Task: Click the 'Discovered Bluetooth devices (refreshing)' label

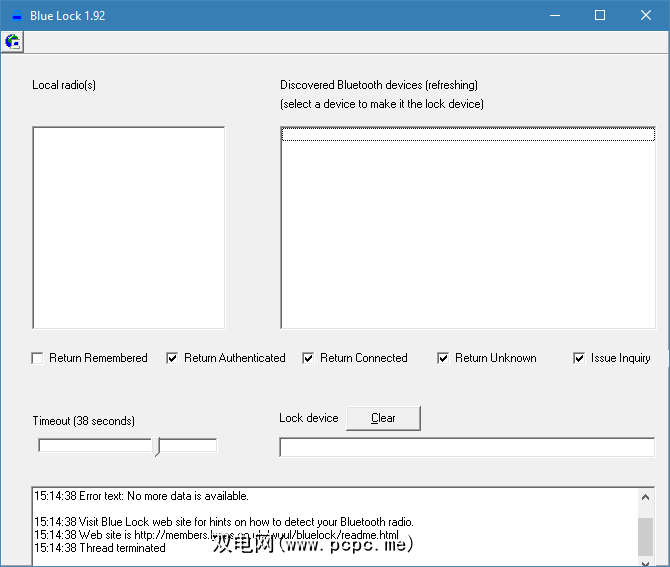Action: pos(379,85)
